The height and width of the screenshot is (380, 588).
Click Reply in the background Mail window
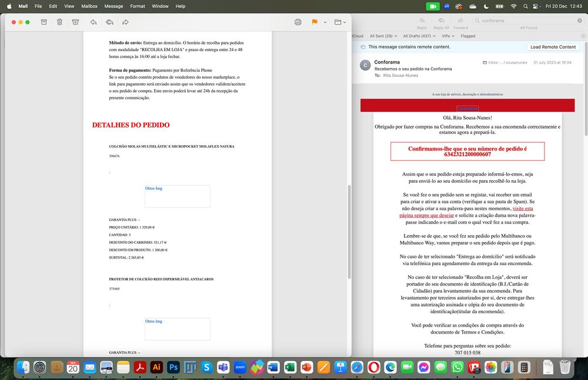pyautogui.click(x=422, y=23)
